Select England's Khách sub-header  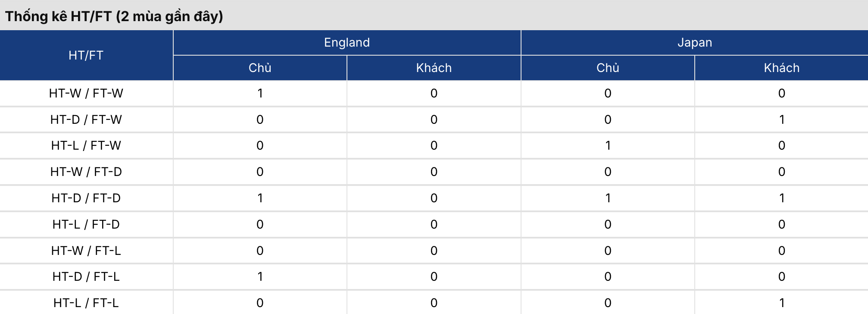tap(434, 68)
